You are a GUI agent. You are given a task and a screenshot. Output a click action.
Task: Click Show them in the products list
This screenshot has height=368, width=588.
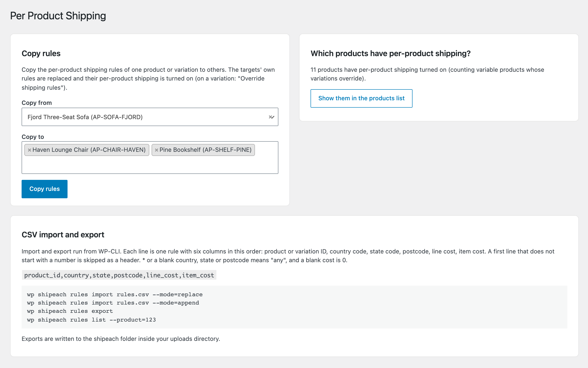pyautogui.click(x=361, y=98)
